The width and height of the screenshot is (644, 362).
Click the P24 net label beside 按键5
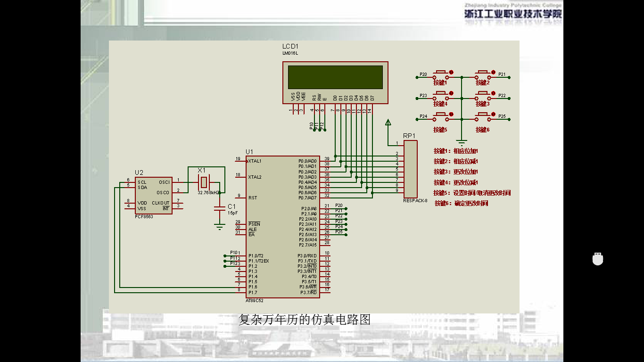coord(423,116)
